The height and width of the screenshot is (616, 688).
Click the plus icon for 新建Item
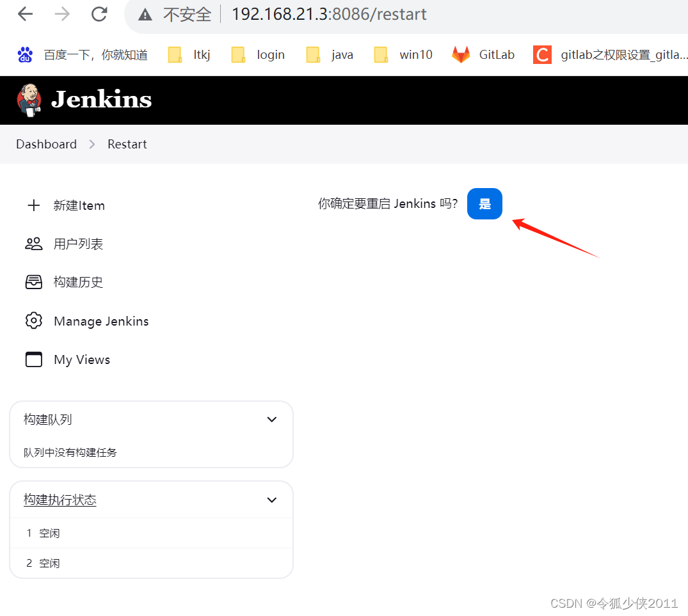click(34, 205)
